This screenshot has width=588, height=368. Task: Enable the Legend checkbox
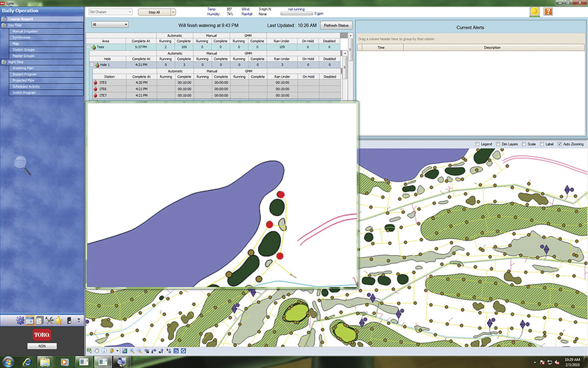click(477, 144)
